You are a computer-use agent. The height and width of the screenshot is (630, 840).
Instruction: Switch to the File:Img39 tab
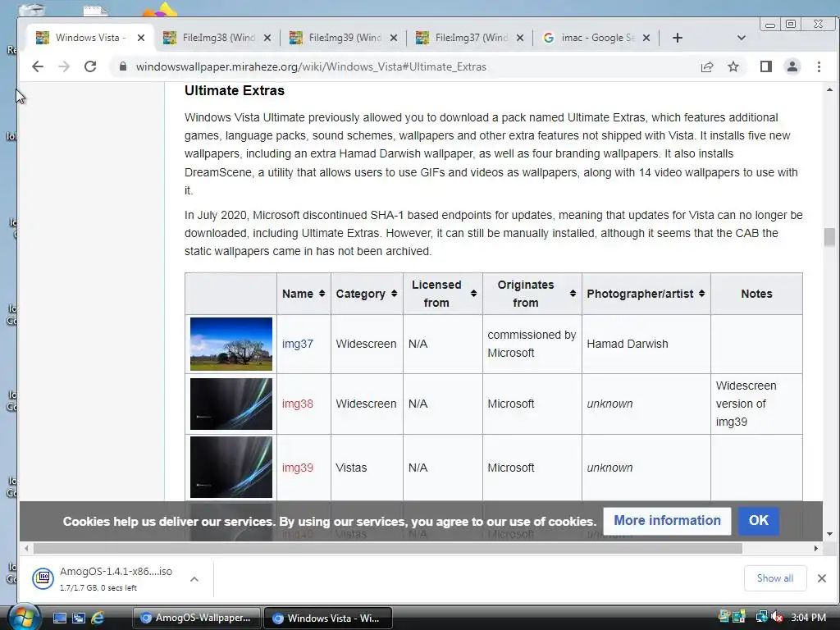345,38
